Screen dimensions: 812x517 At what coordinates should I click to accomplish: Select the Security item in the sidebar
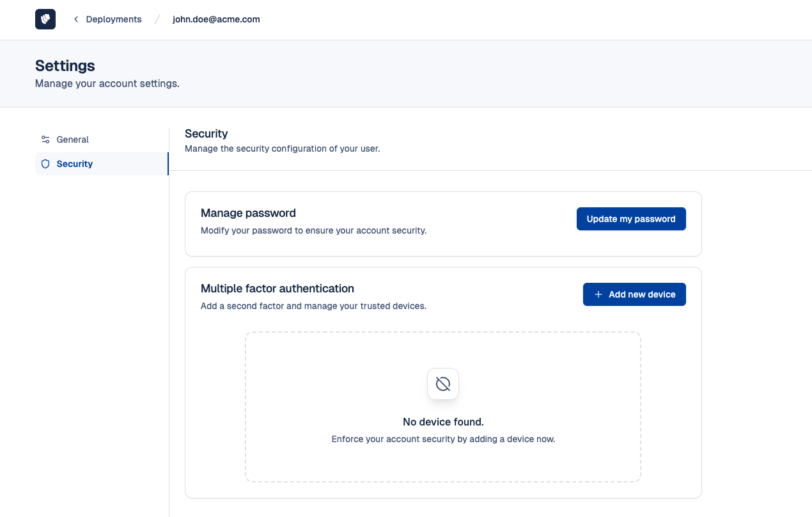75,164
